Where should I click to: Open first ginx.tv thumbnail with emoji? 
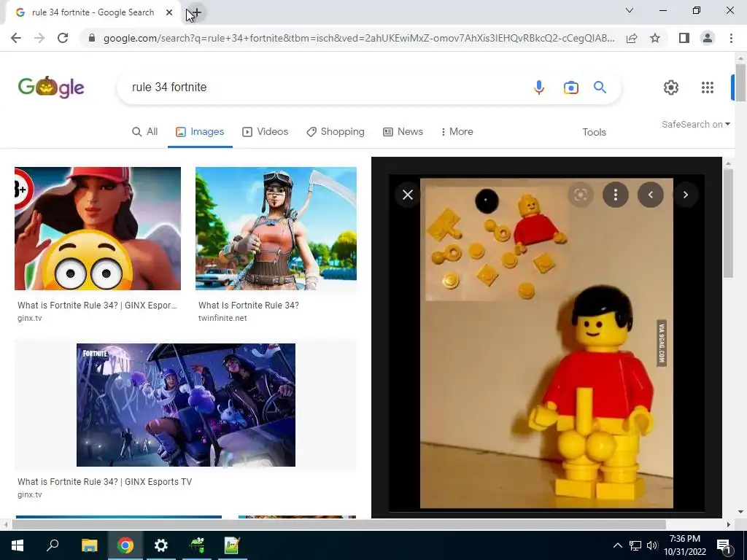(x=98, y=228)
